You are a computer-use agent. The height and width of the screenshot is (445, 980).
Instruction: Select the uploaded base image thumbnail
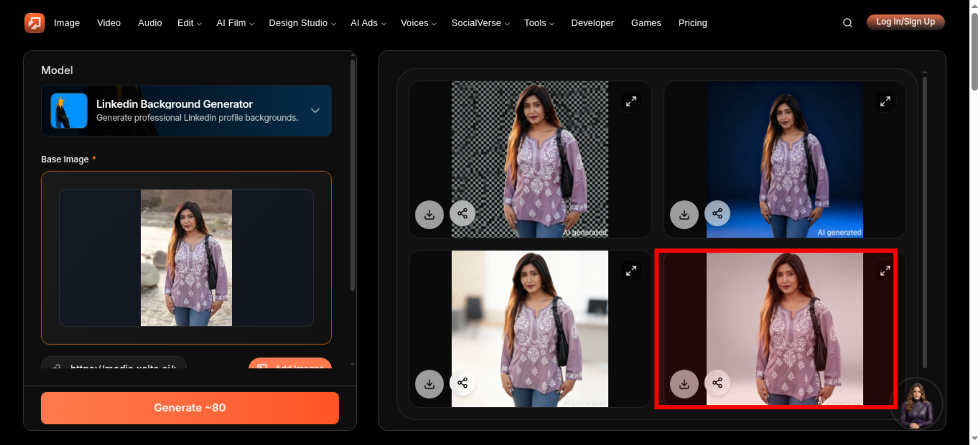click(x=186, y=258)
